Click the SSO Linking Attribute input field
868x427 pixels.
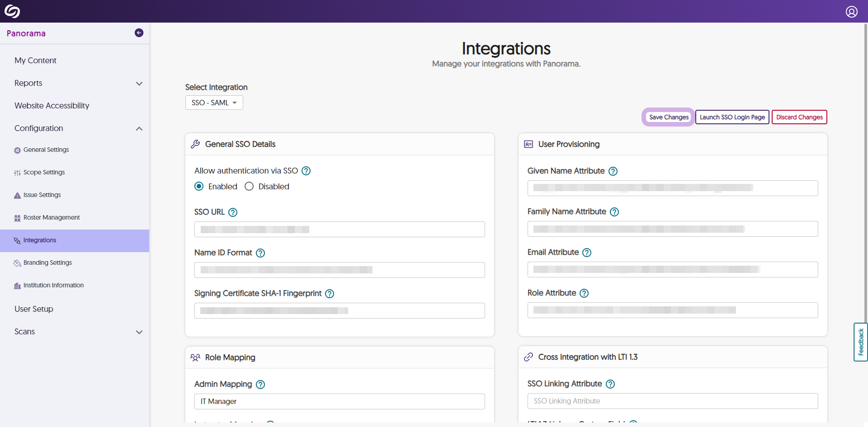[x=672, y=401]
